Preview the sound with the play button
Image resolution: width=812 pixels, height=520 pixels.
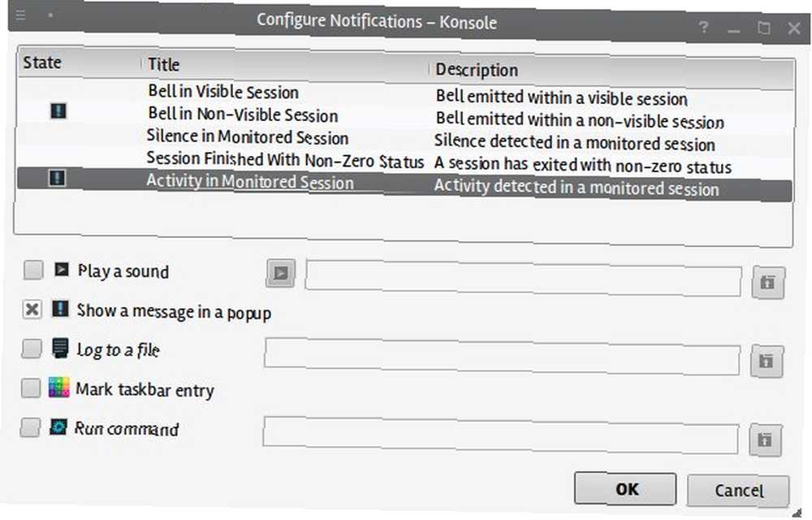(x=281, y=272)
